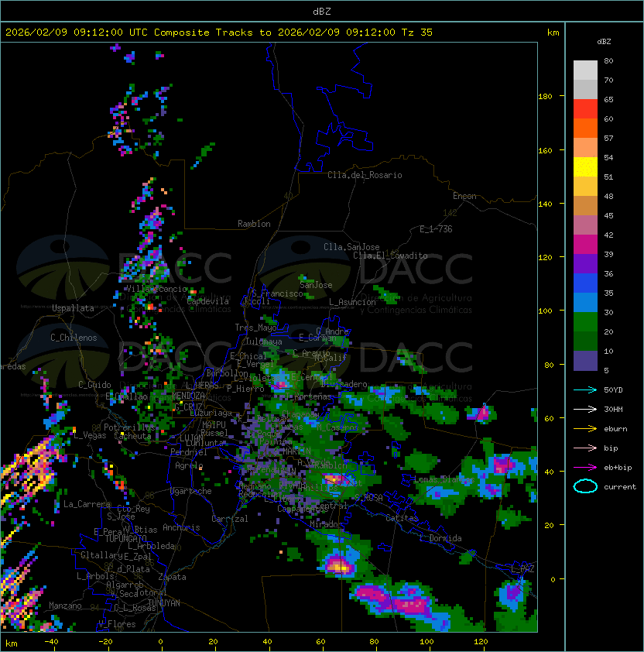Pick the light gray swatch between 80 and 70
644x652 pixels.
(585, 70)
